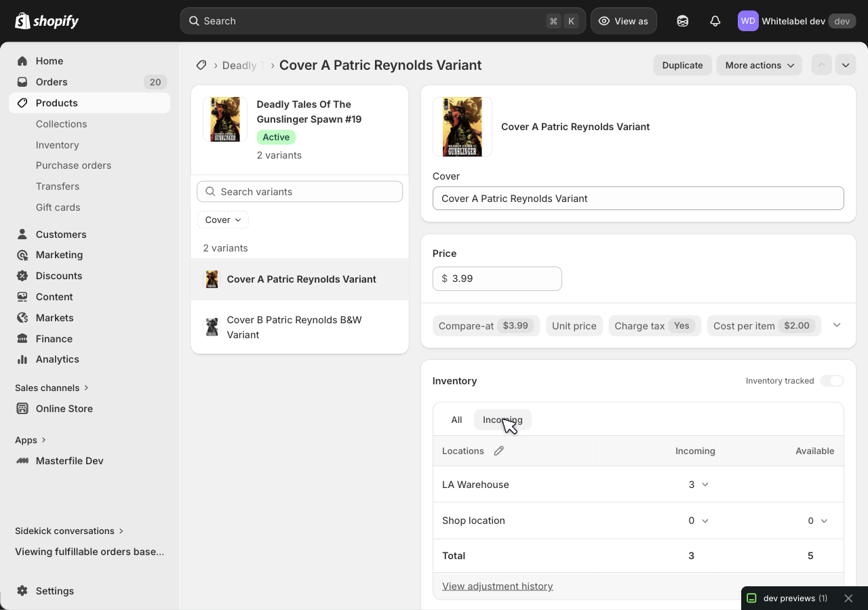Click the Compare-at $3.99 chip
This screenshot has width=868, height=610.
pos(486,326)
